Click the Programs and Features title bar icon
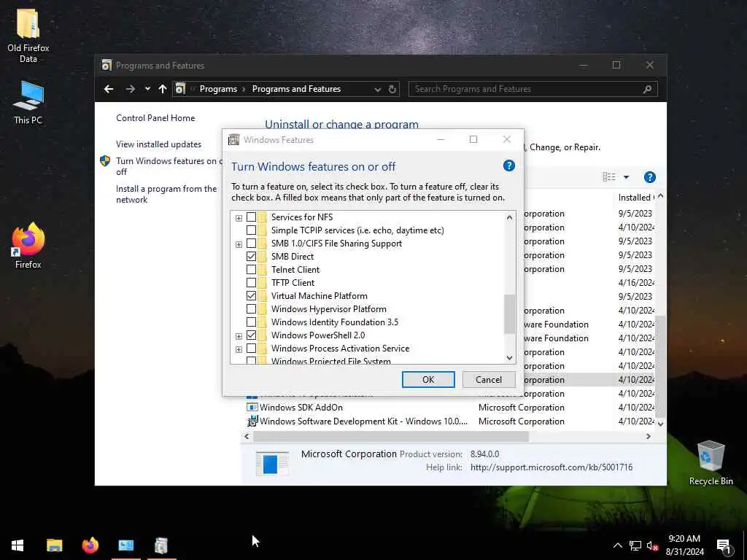This screenshot has width=747, height=560. tap(107, 65)
